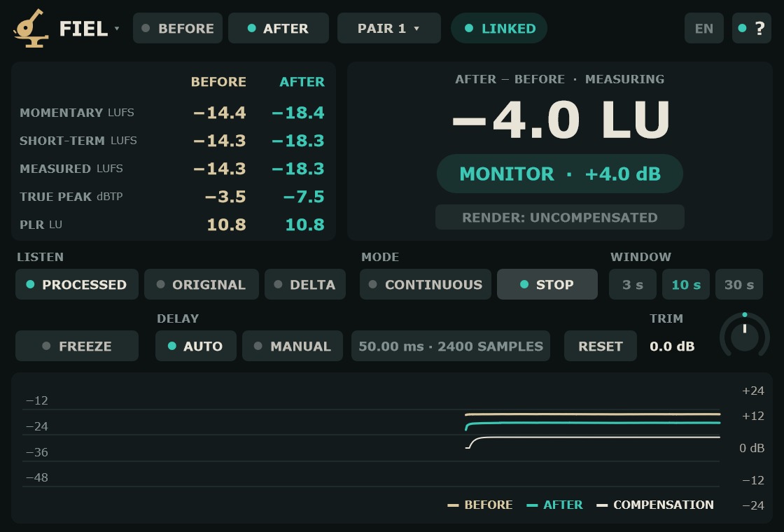Screen dimensions: 784x532
Task: Set window to 30 s
Action: tap(739, 284)
